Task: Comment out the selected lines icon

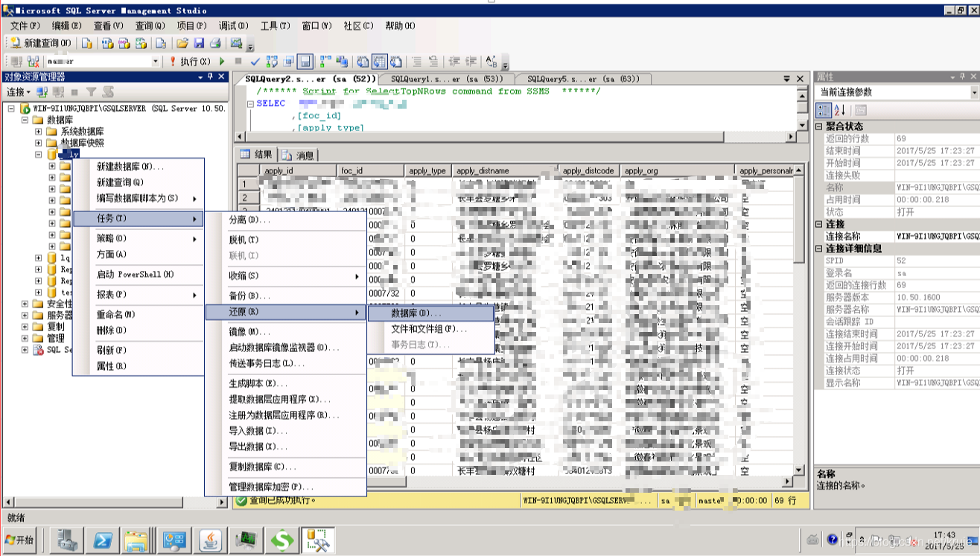Action: pos(416,62)
